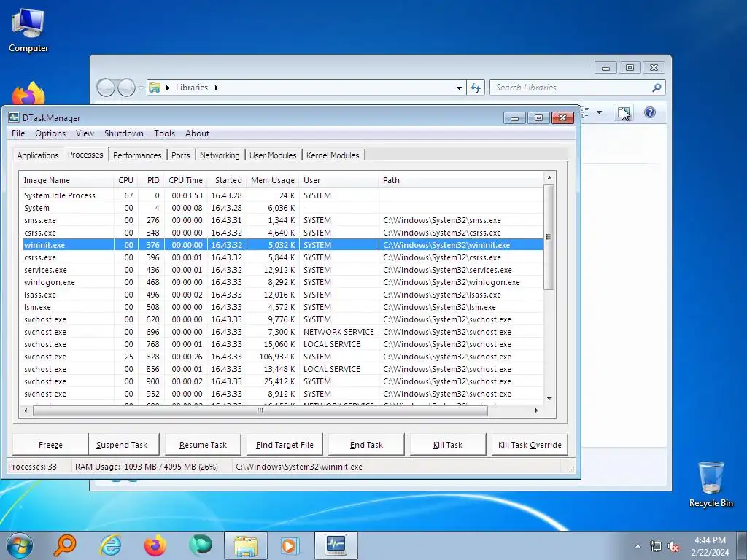Open the About menu
This screenshot has width=747, height=560.
[x=197, y=133]
